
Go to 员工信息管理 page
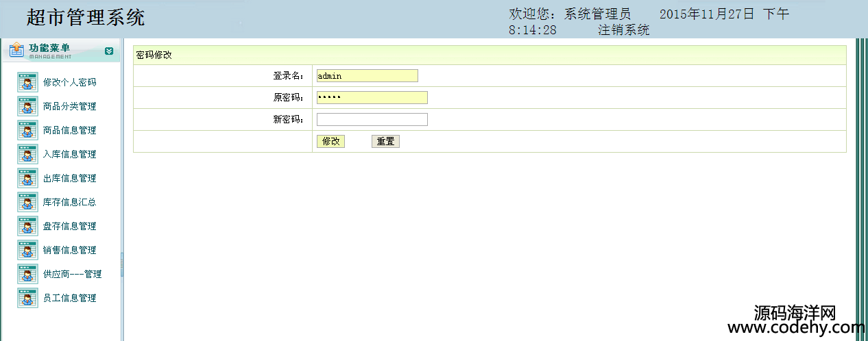point(69,298)
